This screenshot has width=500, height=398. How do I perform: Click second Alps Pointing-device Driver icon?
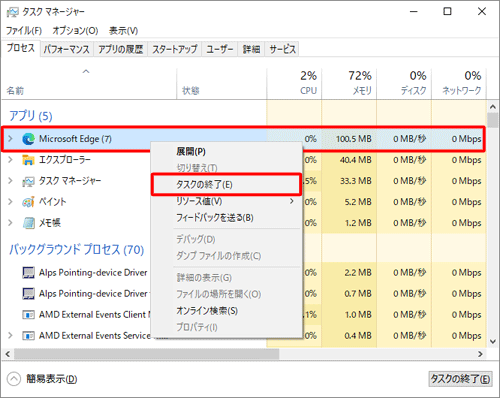(x=28, y=294)
